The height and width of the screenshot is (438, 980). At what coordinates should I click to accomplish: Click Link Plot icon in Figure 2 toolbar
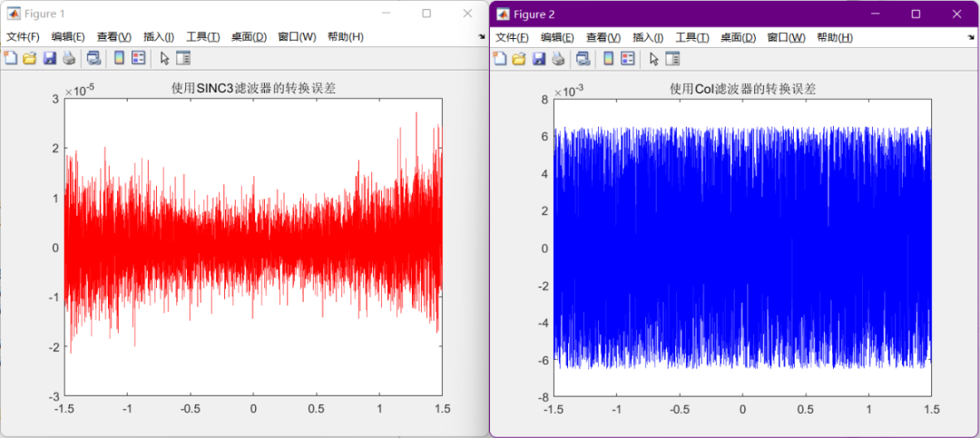tap(583, 59)
